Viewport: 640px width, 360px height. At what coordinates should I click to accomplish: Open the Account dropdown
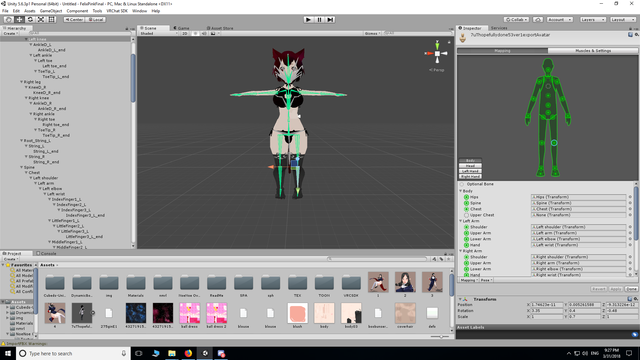(560, 20)
